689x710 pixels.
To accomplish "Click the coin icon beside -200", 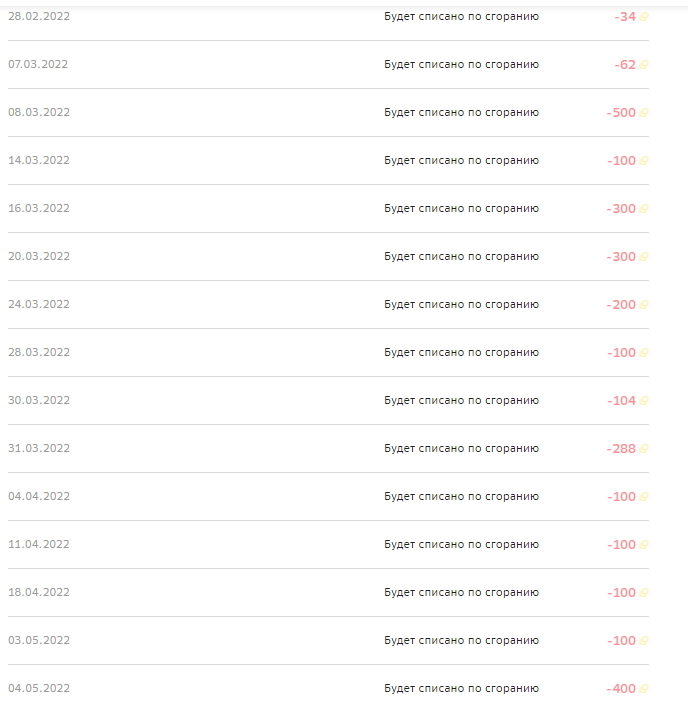I will 644,305.
